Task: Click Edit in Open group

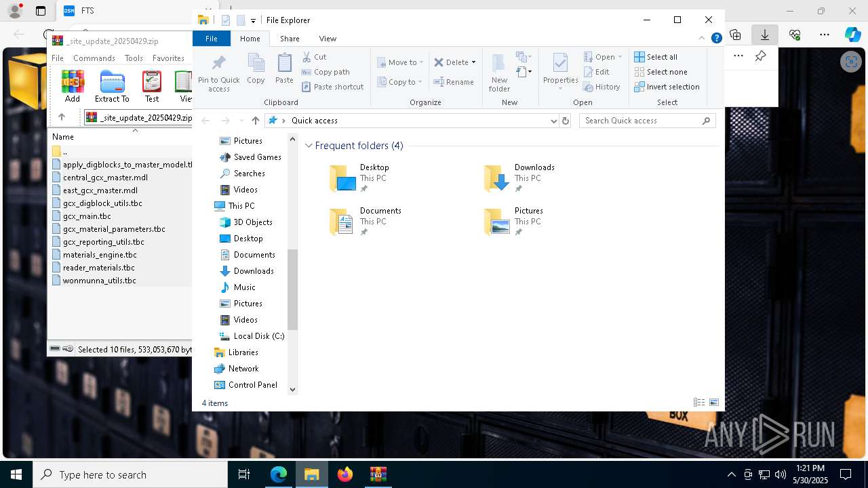Action: click(596, 72)
